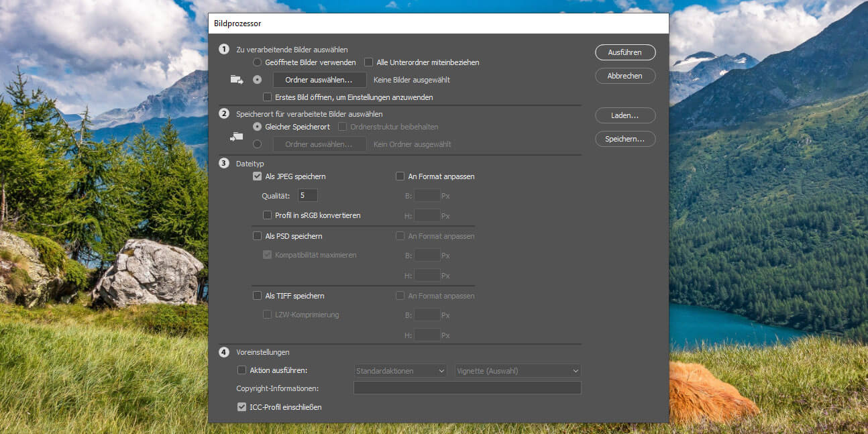This screenshot has height=434, width=868.
Task: Click the JPEG 'Qualität' input field
Action: pos(308,196)
